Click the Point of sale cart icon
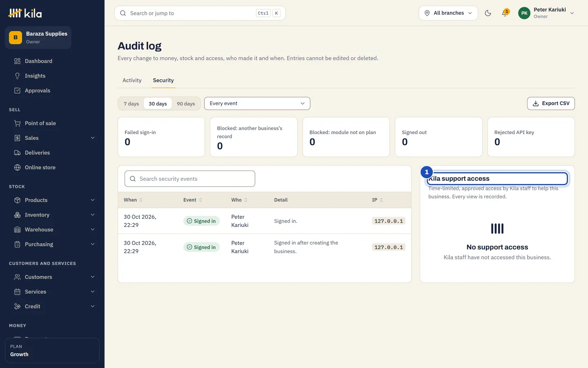Image resolution: width=588 pixels, height=368 pixels. [17, 123]
